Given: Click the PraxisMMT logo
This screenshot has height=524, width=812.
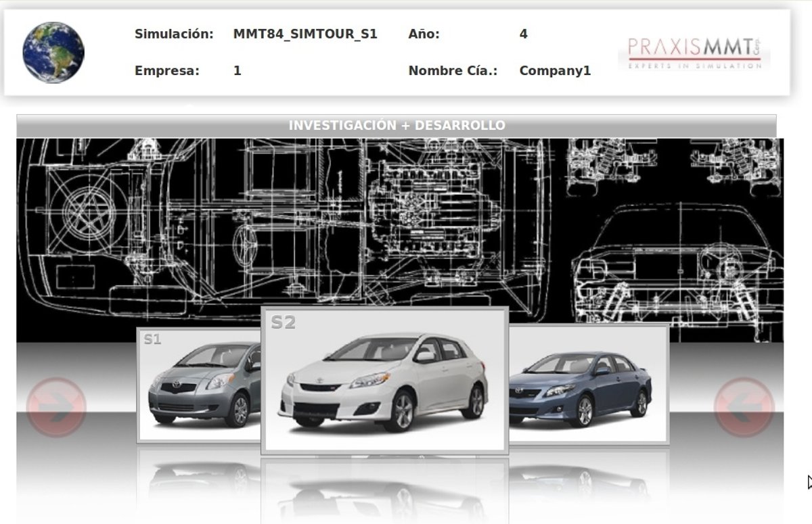Looking at the screenshot, I should point(694,52).
